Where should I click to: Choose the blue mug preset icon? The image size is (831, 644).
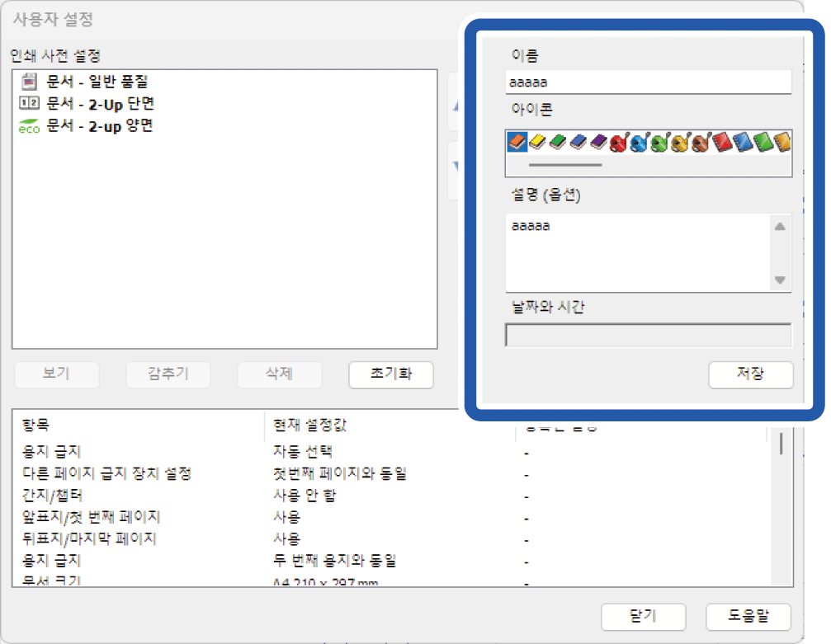tap(639, 143)
